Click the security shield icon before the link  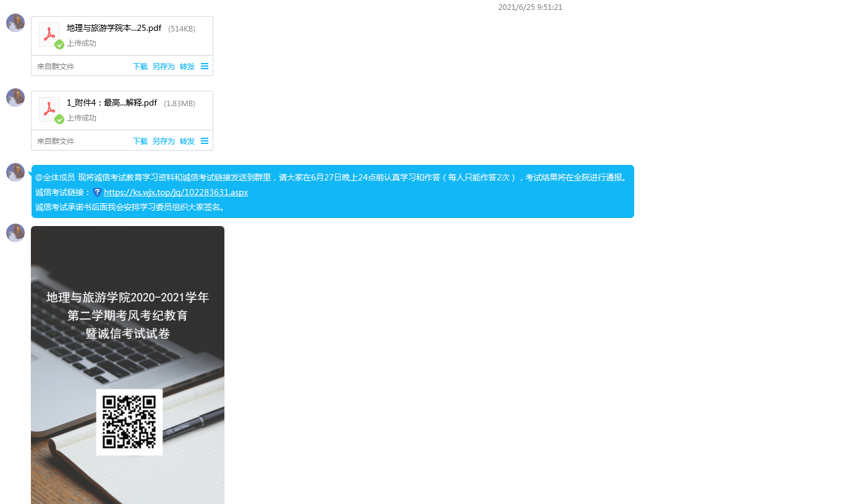[97, 192]
